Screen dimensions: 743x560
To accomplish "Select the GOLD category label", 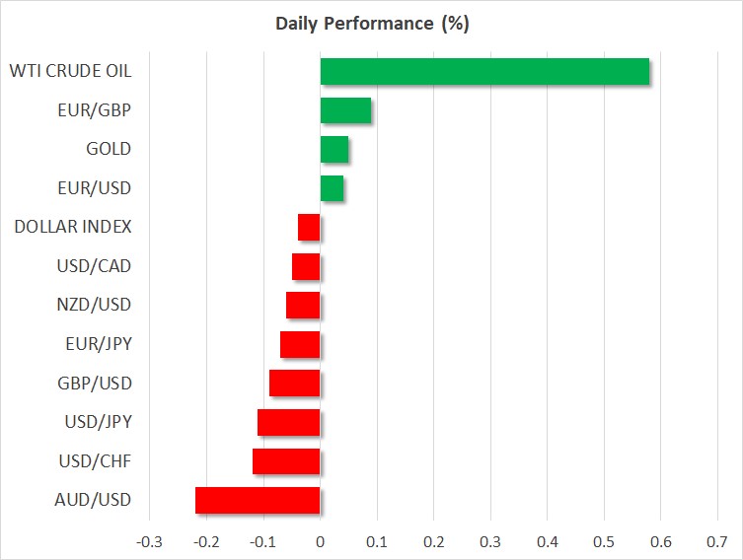I will (x=109, y=149).
